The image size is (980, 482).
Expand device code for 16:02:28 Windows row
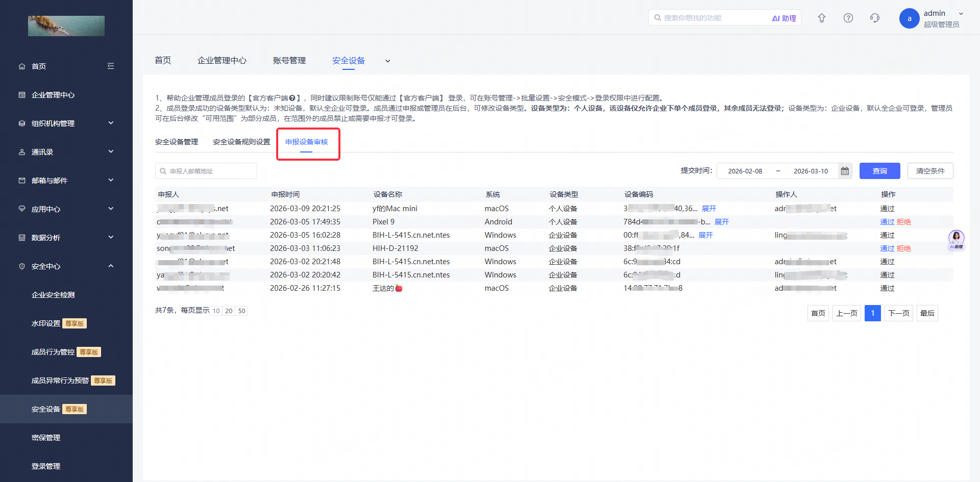705,235
